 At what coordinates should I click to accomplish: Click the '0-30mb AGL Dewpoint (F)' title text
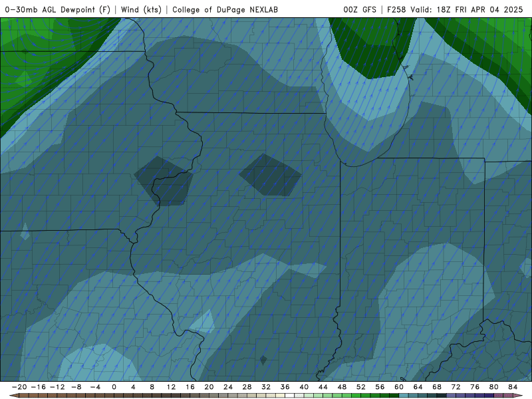click(58, 9)
